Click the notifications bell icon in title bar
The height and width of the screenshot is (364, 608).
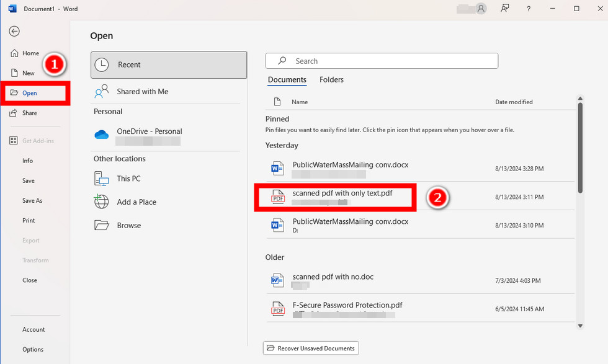click(x=505, y=9)
